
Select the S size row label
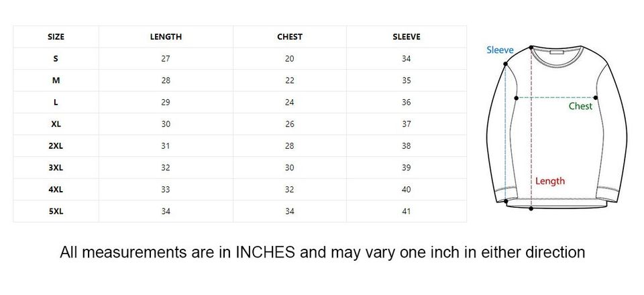(x=56, y=59)
